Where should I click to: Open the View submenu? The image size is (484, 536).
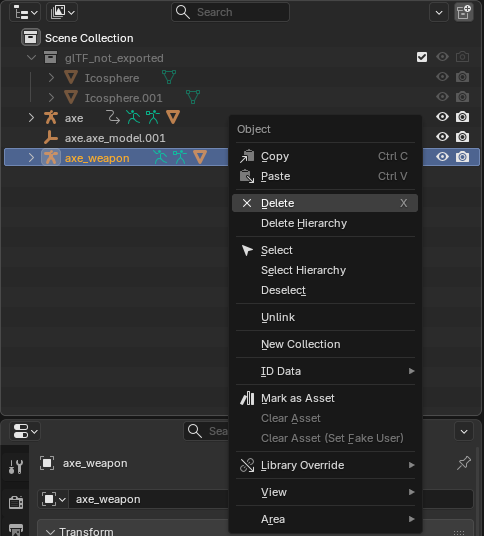click(x=325, y=492)
